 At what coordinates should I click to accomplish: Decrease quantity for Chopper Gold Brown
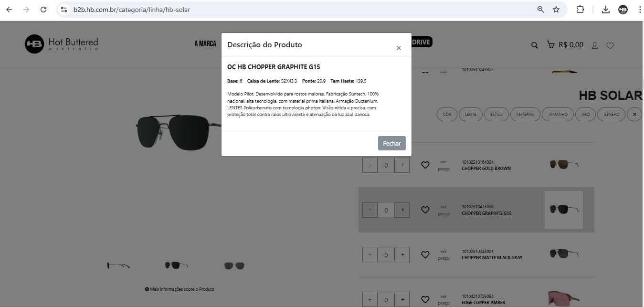click(370, 165)
